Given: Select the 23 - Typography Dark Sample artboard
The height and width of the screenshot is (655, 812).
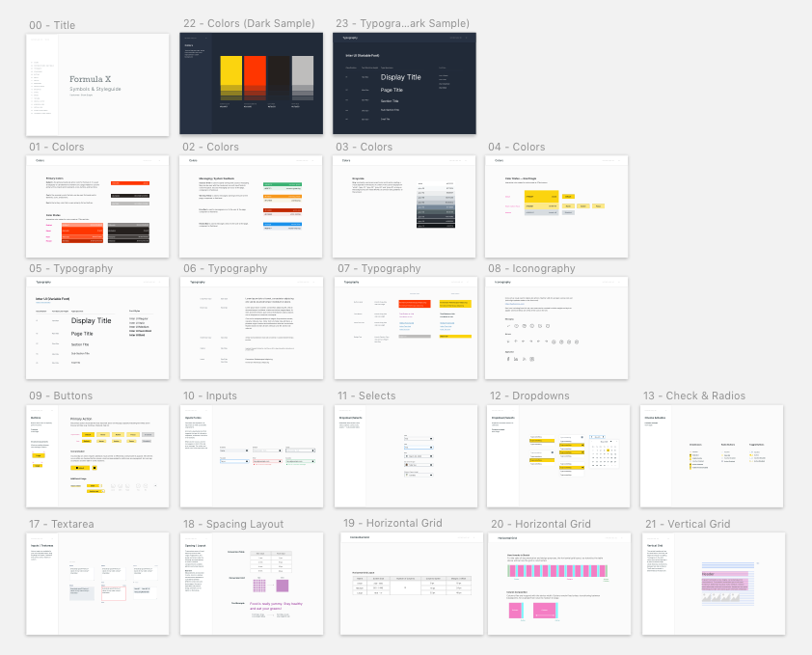Looking at the screenshot, I should (x=404, y=83).
